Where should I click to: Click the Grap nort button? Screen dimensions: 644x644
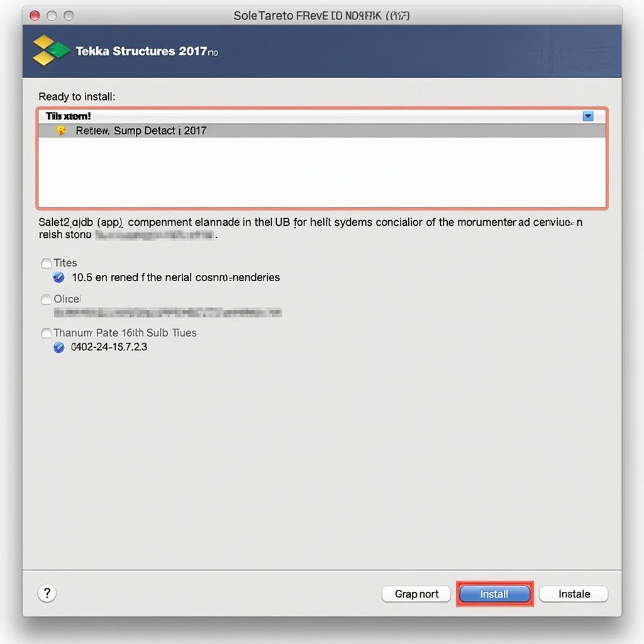[416, 594]
